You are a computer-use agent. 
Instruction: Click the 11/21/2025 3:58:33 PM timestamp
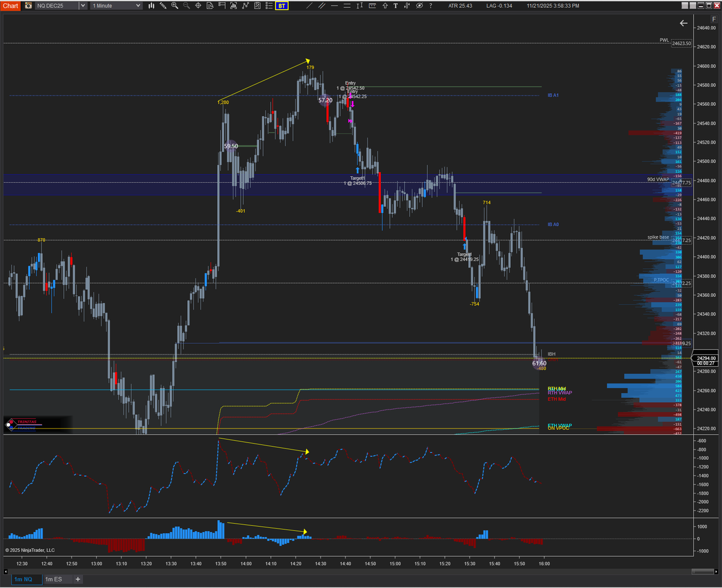click(x=553, y=5)
